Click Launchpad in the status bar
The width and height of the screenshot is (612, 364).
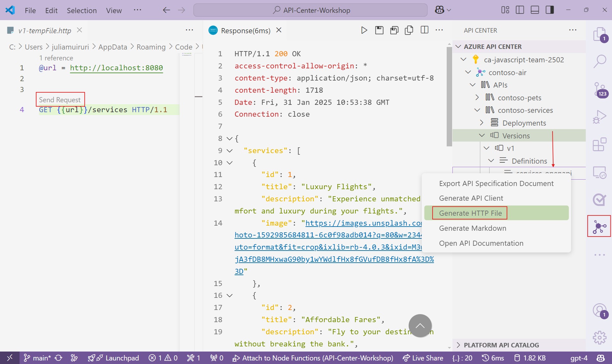coord(114,358)
